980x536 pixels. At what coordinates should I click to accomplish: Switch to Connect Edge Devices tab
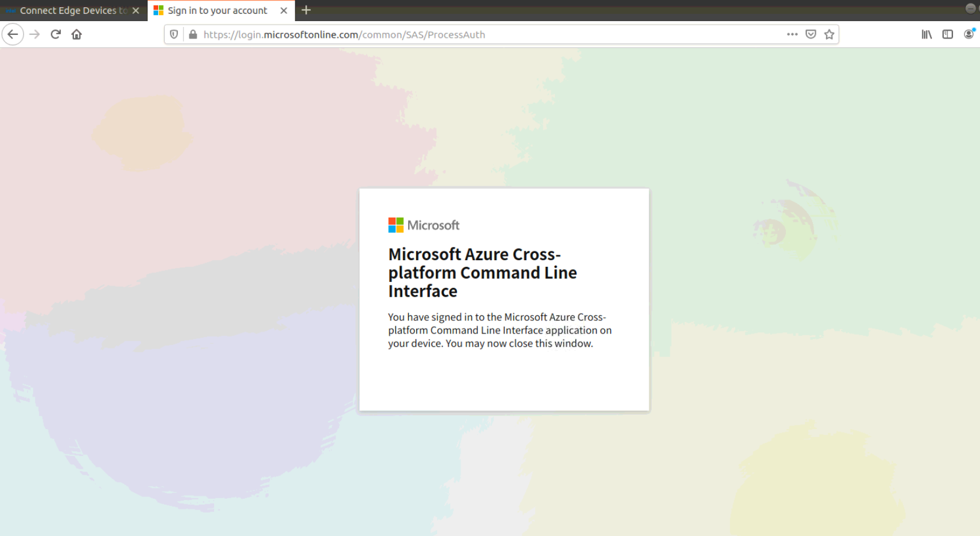[x=73, y=10]
